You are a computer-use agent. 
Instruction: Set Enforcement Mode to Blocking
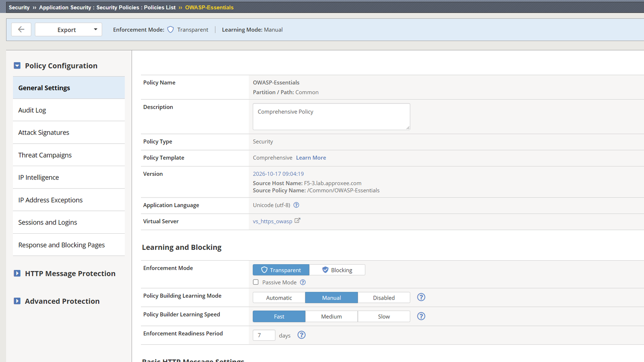337,270
